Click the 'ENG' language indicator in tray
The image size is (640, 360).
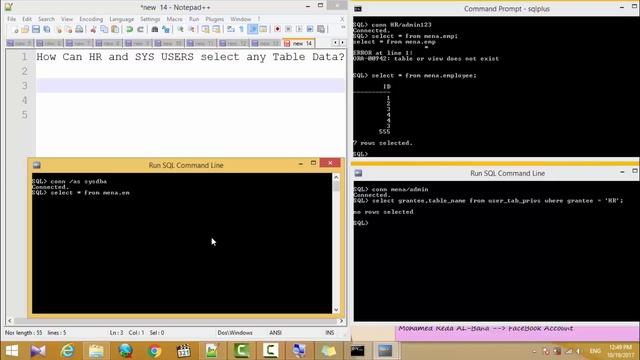tap(595, 351)
